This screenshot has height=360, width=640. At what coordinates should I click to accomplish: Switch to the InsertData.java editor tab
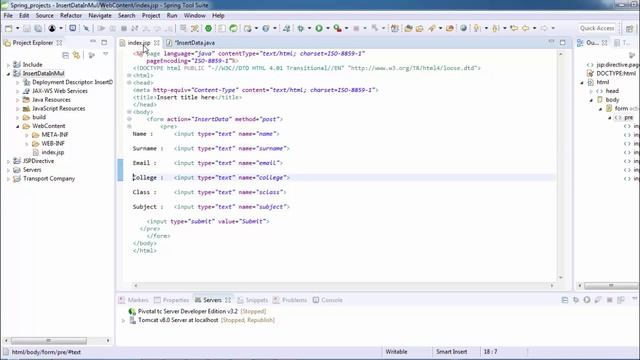point(191,42)
